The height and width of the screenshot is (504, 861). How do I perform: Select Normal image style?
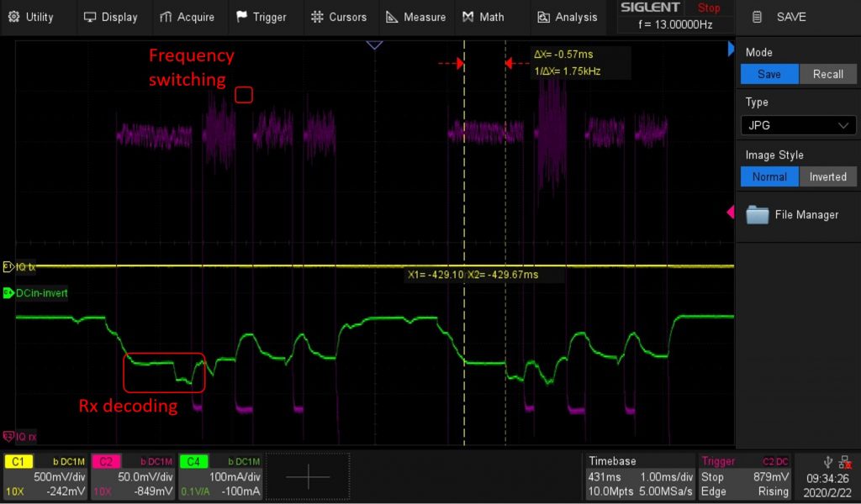click(x=769, y=177)
